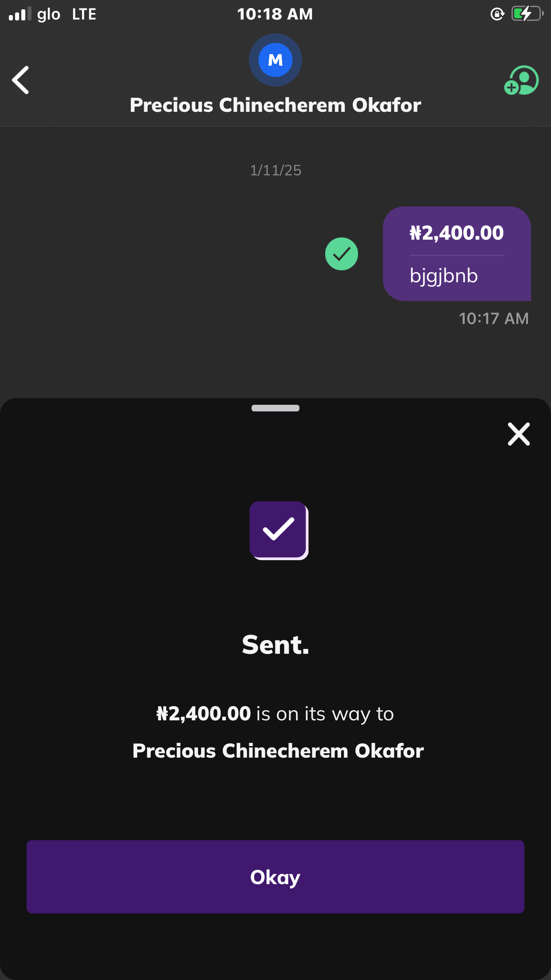Open the ₦2,400.00 payment bubble

coord(457,233)
